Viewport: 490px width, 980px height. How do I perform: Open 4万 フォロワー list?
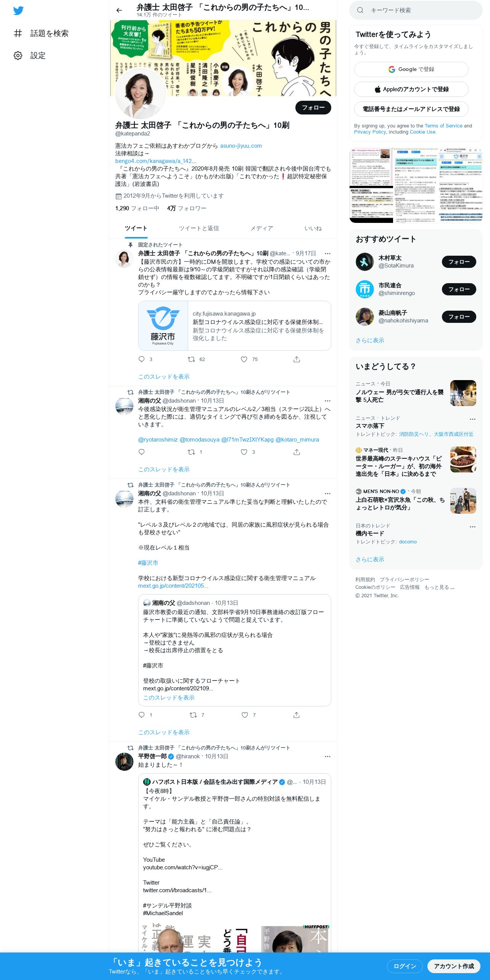[187, 208]
